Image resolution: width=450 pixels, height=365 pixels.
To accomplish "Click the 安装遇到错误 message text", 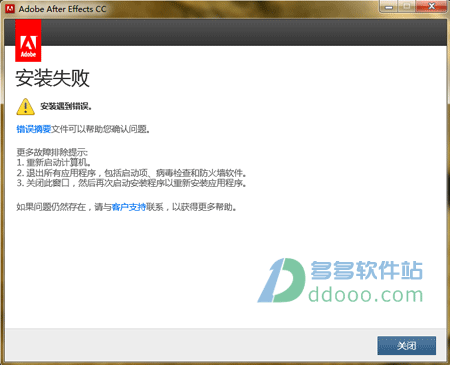I will (66, 106).
